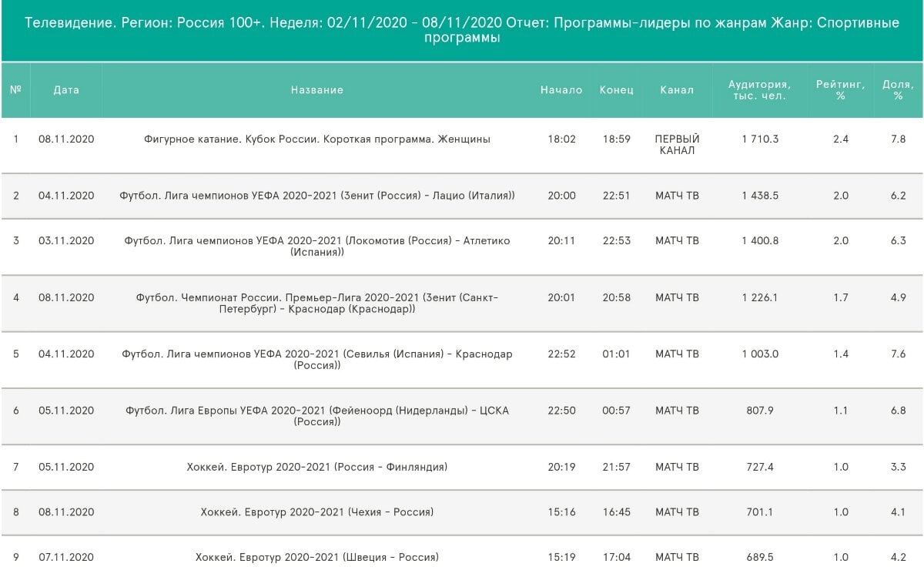Viewport: 924px width, 577px height.
Task: Select the 'Хоккей. Евротур (Чехия - Россия)' title
Action: [x=317, y=512]
